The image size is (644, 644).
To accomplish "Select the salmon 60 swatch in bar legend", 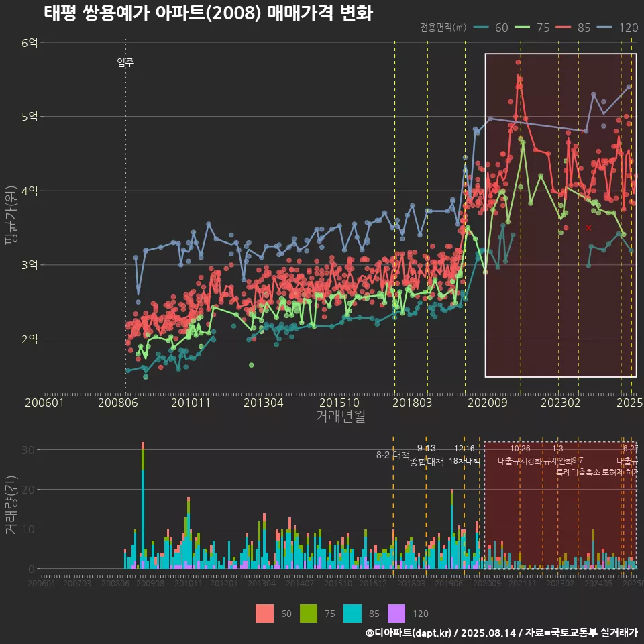I will click(x=264, y=614).
